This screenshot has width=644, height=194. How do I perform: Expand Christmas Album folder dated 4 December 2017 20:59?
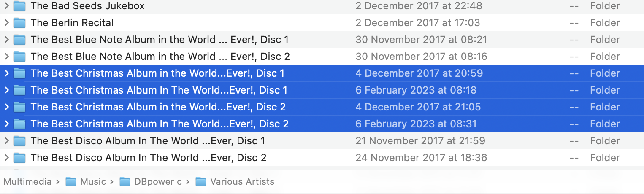coord(6,73)
